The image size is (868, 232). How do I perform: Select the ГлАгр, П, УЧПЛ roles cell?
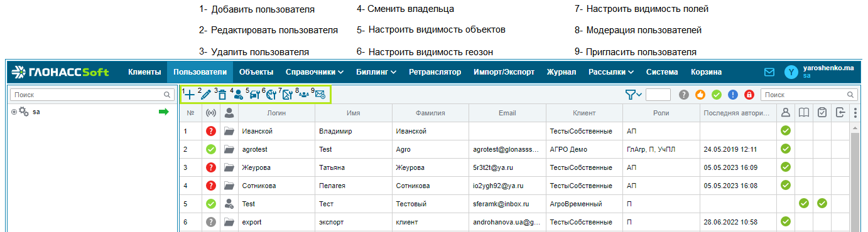661,149
